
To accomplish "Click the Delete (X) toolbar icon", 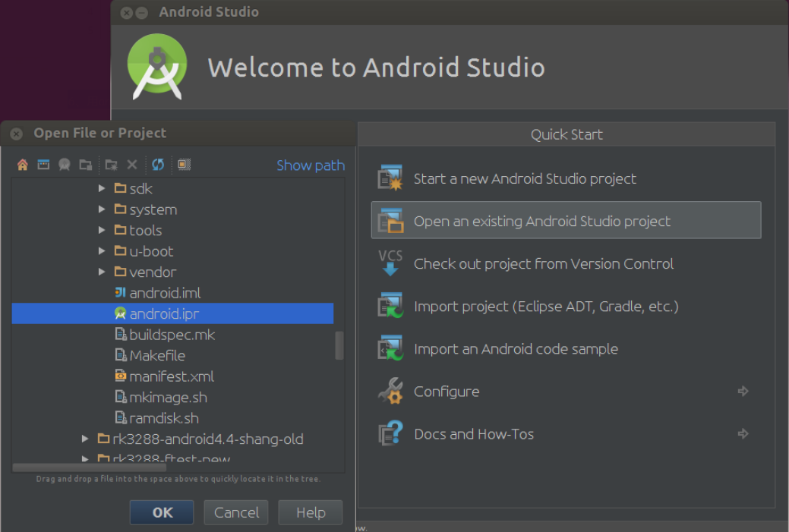I will pos(132,165).
